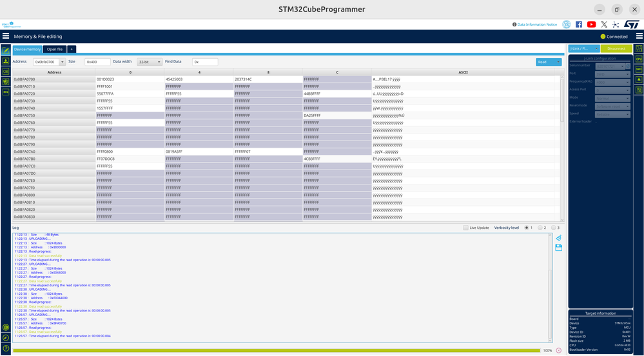Click the ST logo

632,25
